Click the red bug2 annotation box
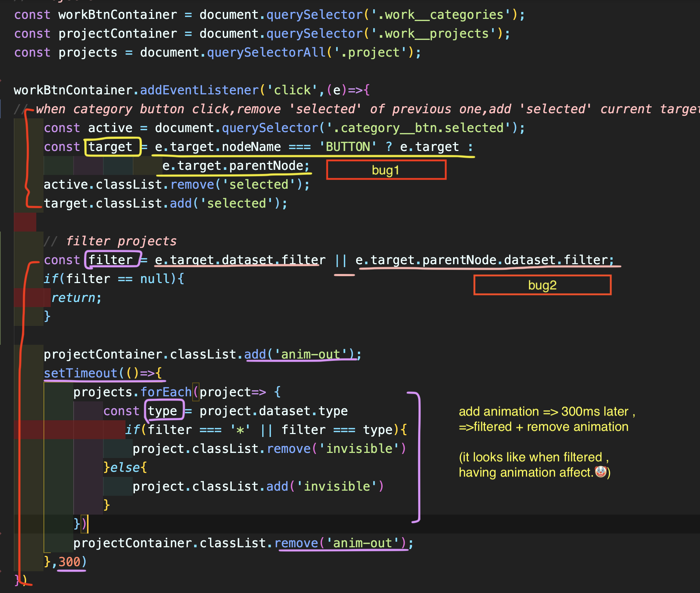Image resolution: width=700 pixels, height=593 pixels. 542,285
